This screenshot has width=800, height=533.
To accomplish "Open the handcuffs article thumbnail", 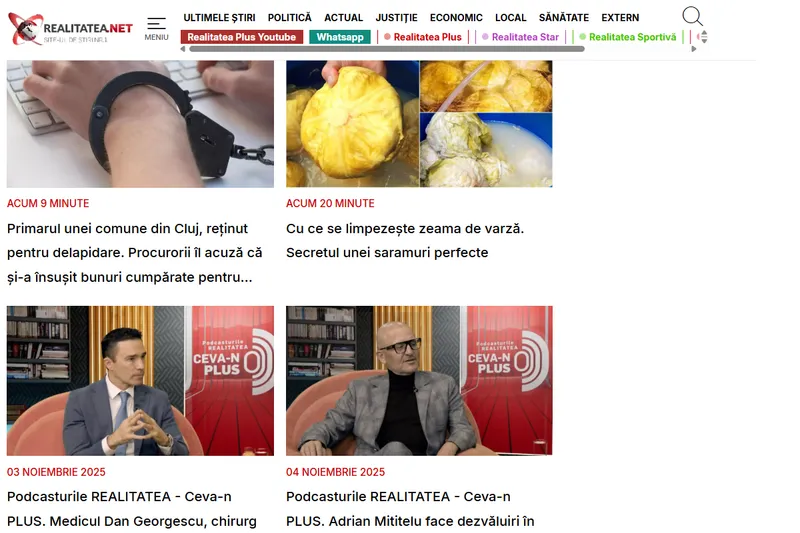I will coord(140,124).
